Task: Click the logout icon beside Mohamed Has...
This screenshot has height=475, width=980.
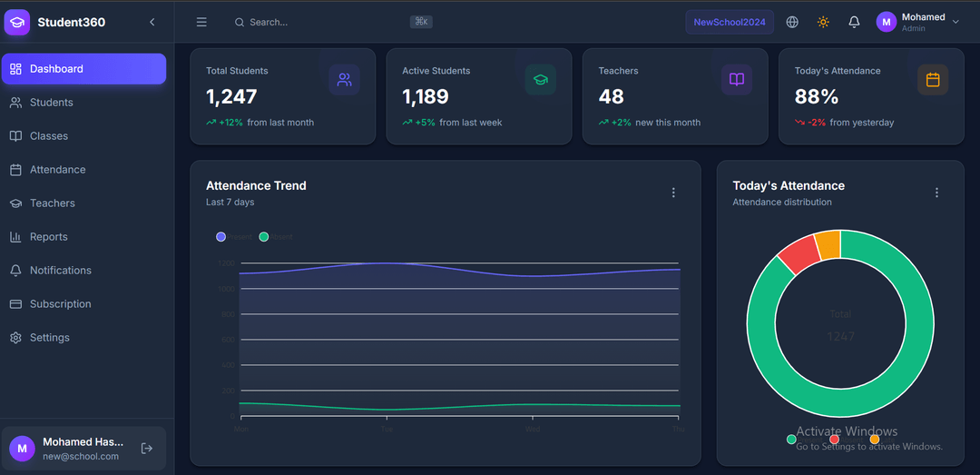Action: (147, 448)
